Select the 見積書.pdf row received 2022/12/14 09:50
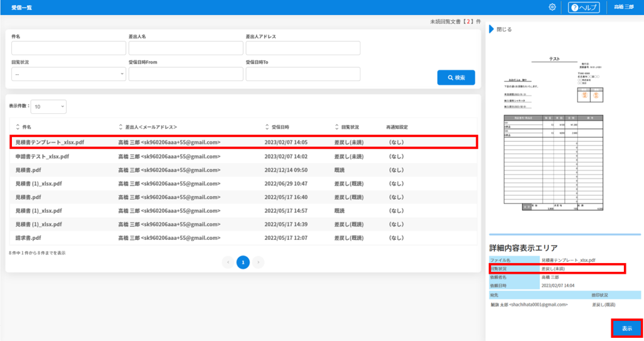644x341 pixels. click(243, 170)
